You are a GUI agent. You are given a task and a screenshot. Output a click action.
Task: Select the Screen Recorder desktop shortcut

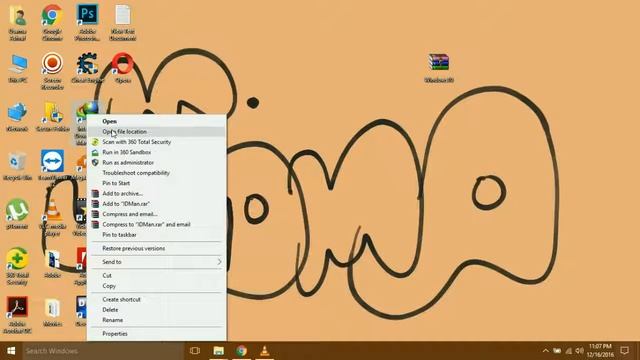point(52,71)
